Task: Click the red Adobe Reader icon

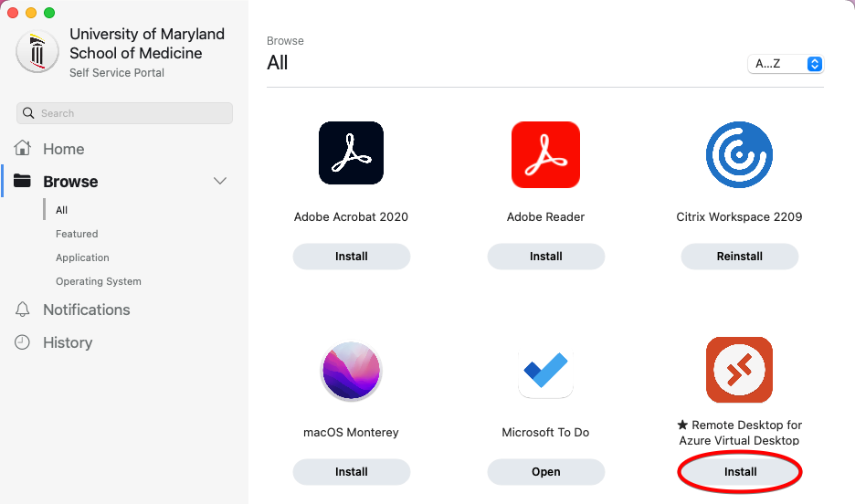Action: [545, 153]
